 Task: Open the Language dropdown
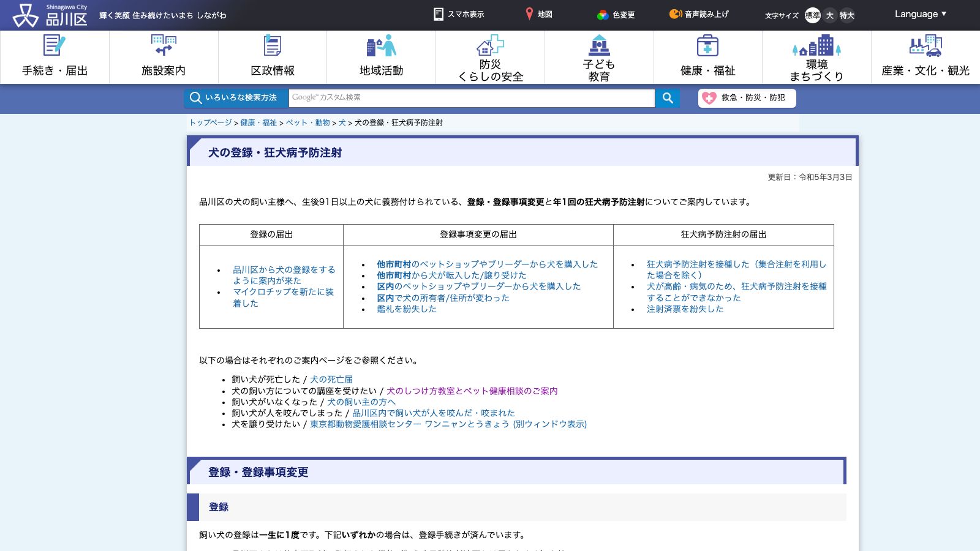coord(921,14)
